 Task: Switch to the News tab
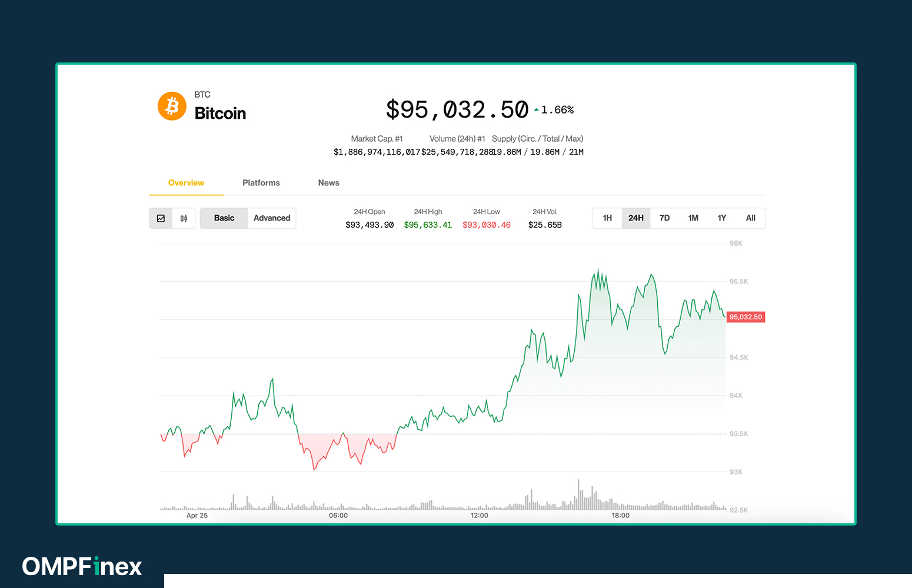tap(328, 183)
